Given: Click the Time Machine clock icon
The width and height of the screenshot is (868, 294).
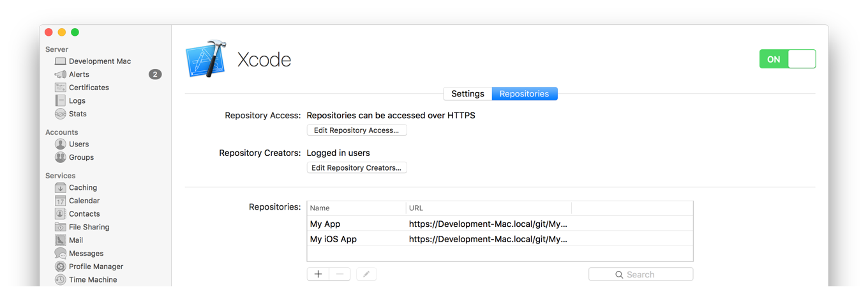Looking at the screenshot, I should [x=61, y=280].
